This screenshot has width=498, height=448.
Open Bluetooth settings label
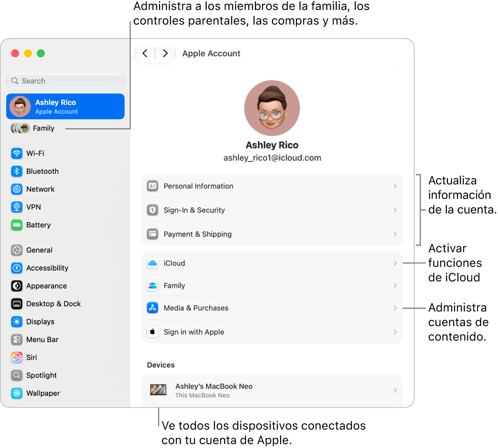pyautogui.click(x=42, y=171)
